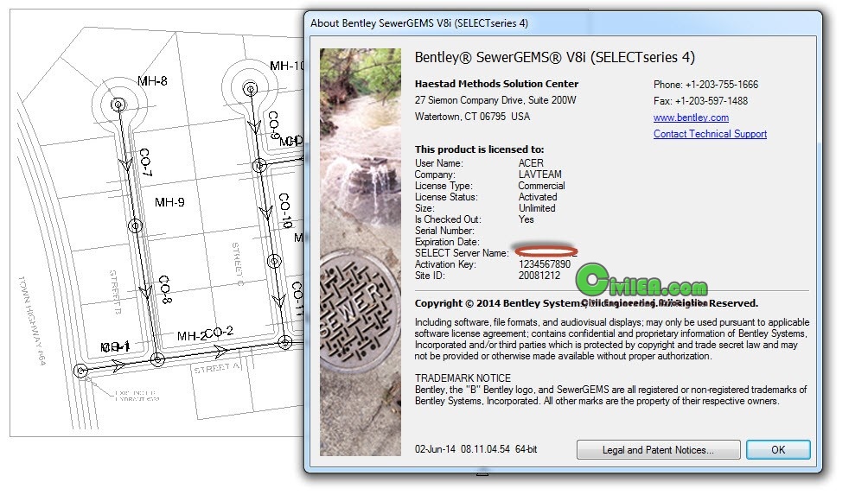
Task: Select conduit label CO-8 in drawing
Action: click(164, 289)
